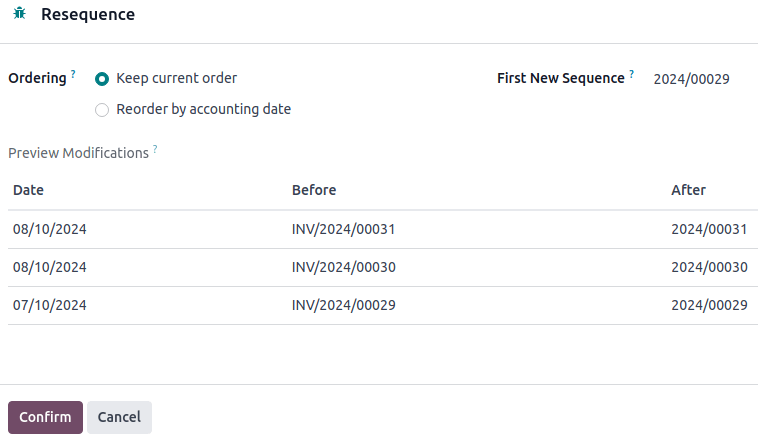This screenshot has width=758, height=442.
Task: Select the INV/2024/00031 Before cell
Action: pyautogui.click(x=343, y=229)
